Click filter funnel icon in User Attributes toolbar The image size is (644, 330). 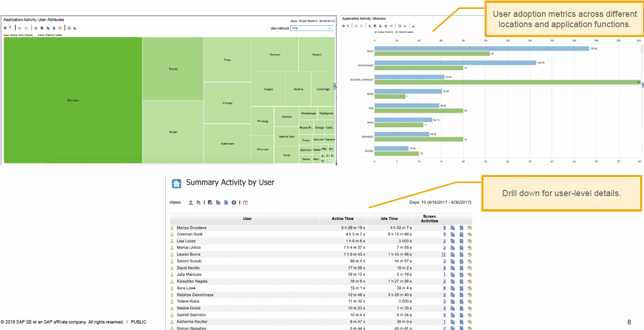(x=10, y=28)
